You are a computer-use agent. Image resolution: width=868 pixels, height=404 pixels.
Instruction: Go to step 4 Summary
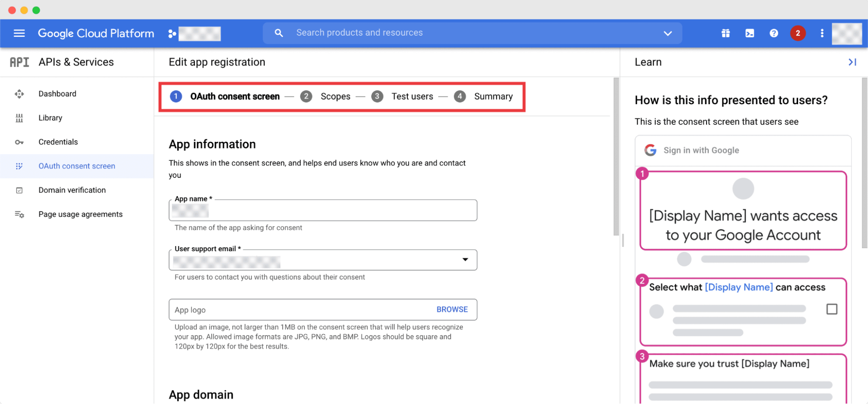click(483, 96)
